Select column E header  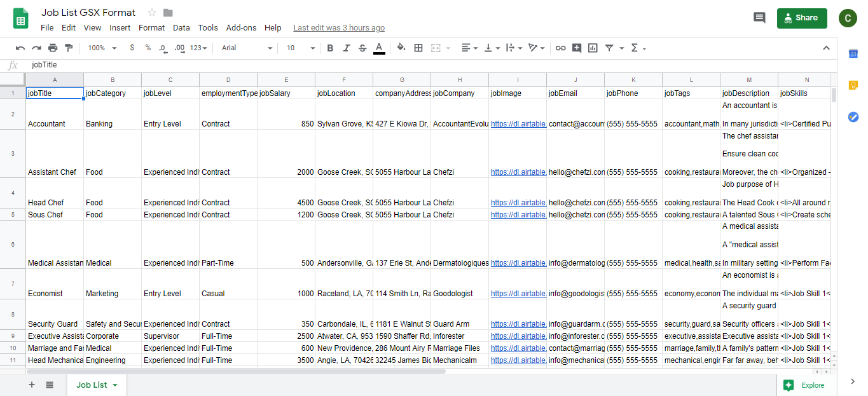coord(286,79)
